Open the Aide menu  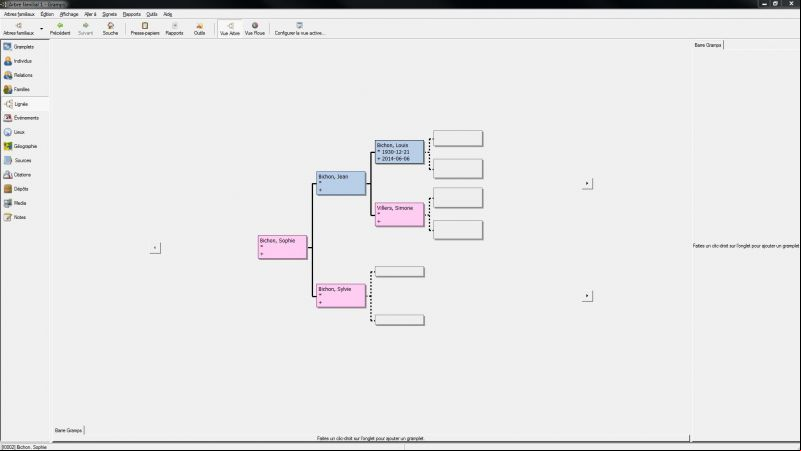168,14
